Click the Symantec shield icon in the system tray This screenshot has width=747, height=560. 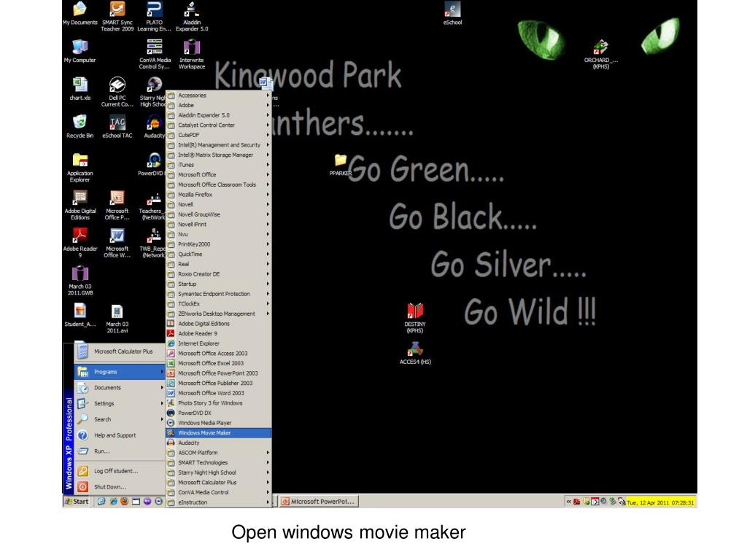tap(587, 502)
